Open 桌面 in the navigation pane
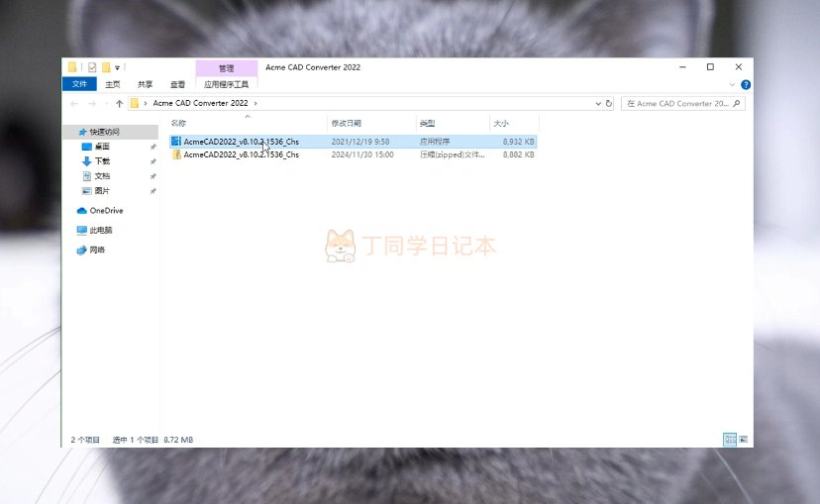The width and height of the screenshot is (820, 504). point(101,147)
